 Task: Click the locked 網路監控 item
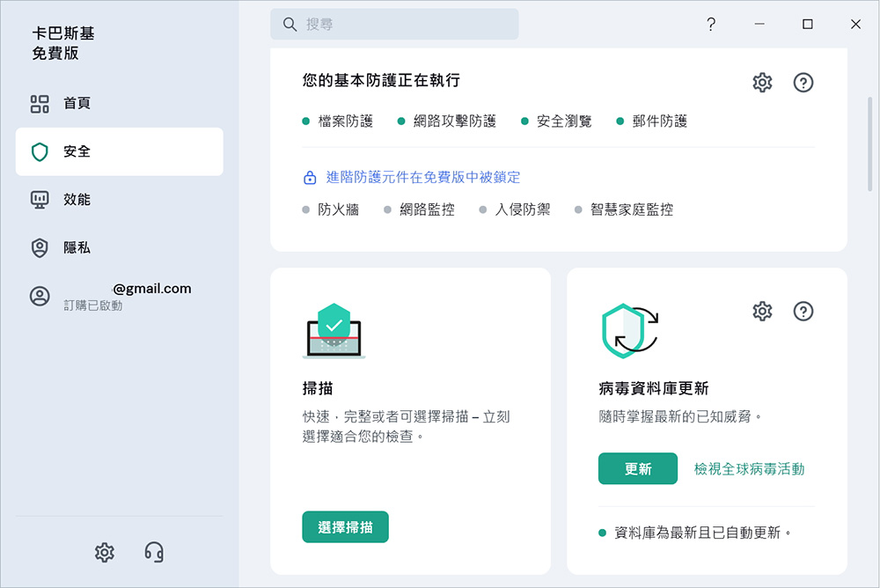[x=420, y=210]
